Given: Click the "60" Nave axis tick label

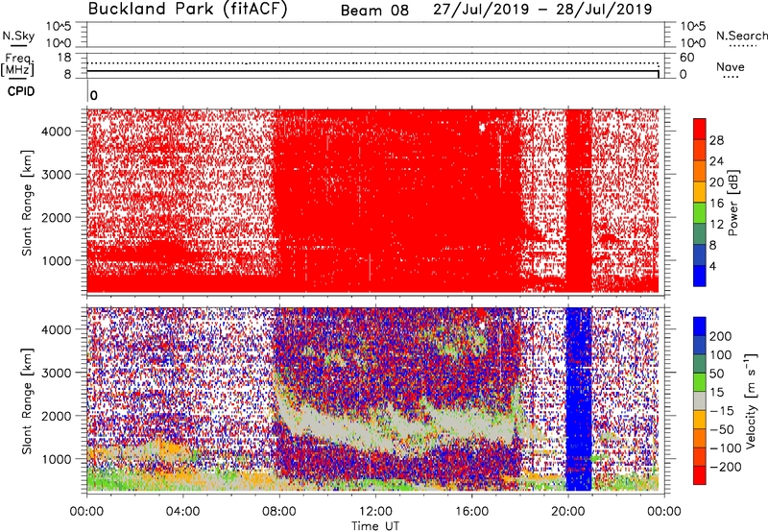Looking at the screenshot, I should coord(686,58).
